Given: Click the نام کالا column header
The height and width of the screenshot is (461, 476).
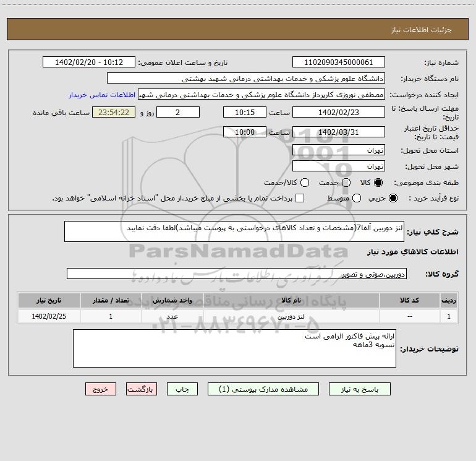Looking at the screenshot, I should click(x=291, y=300).
